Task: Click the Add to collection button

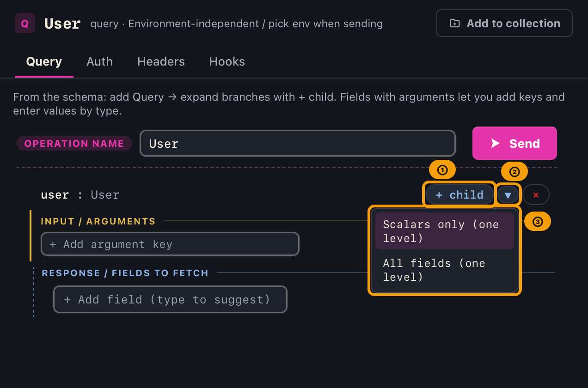Action: point(504,23)
